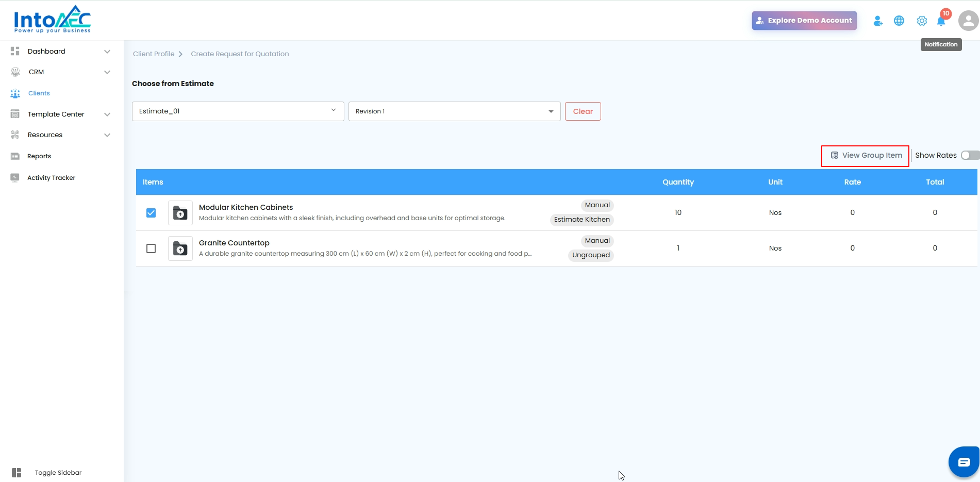Click the Choose from Estimate heading

click(173, 84)
